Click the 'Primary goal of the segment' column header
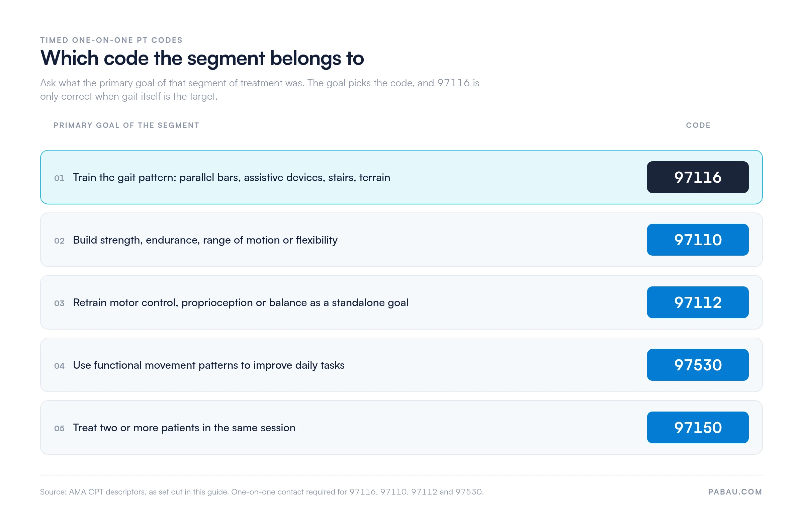The width and height of the screenshot is (803, 532). (126, 125)
